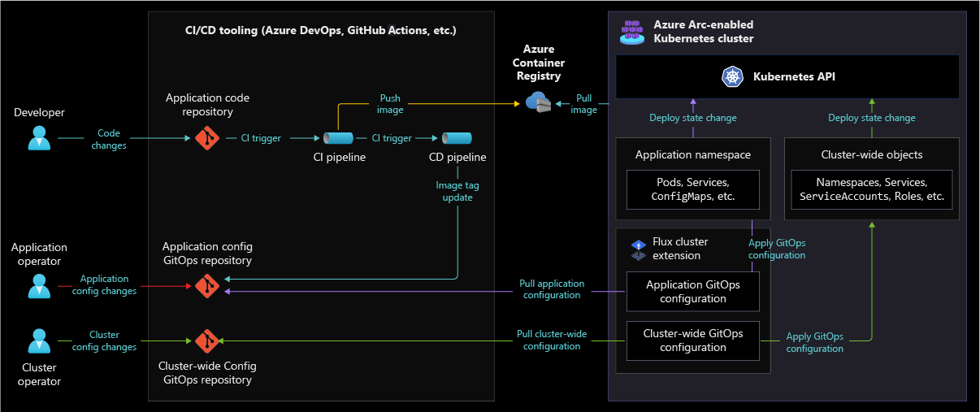980x412 pixels.
Task: Click the 'Azure Container Registry' title text
Action: 538,63
